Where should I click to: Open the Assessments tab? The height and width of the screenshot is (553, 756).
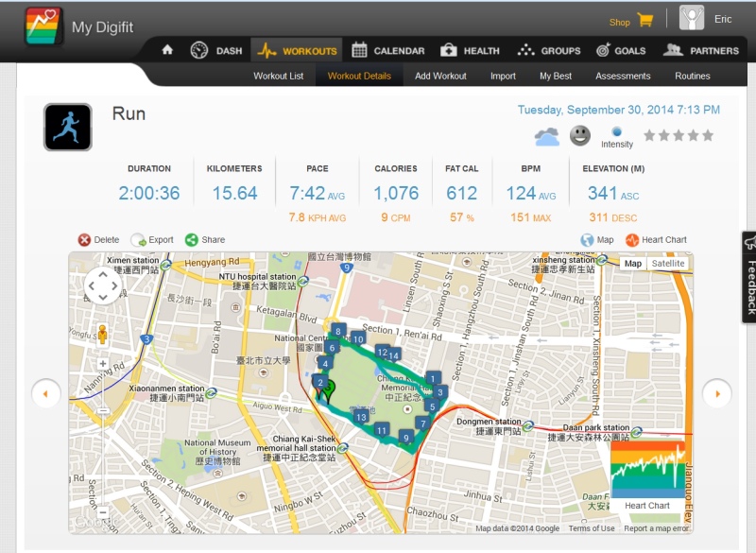623,76
